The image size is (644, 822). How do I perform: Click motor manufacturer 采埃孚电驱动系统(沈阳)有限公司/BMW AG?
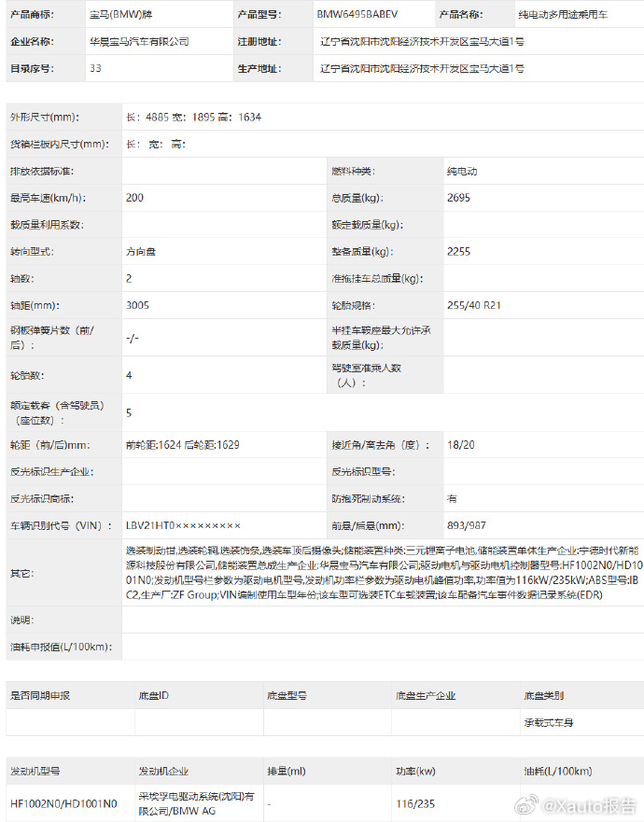point(197,803)
